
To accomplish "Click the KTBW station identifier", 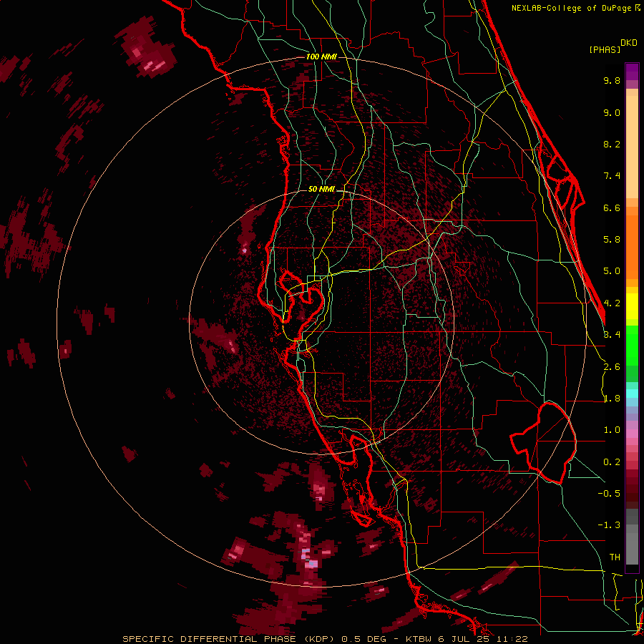I will pos(419,639).
